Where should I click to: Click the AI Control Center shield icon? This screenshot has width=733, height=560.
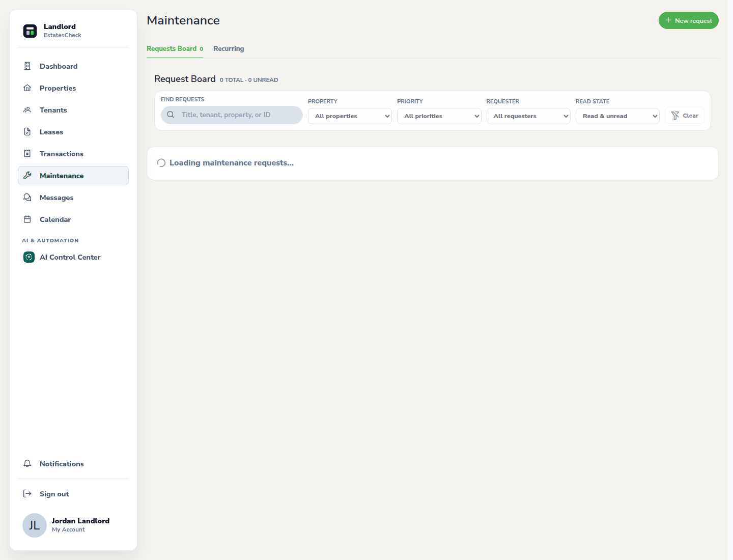click(x=29, y=257)
